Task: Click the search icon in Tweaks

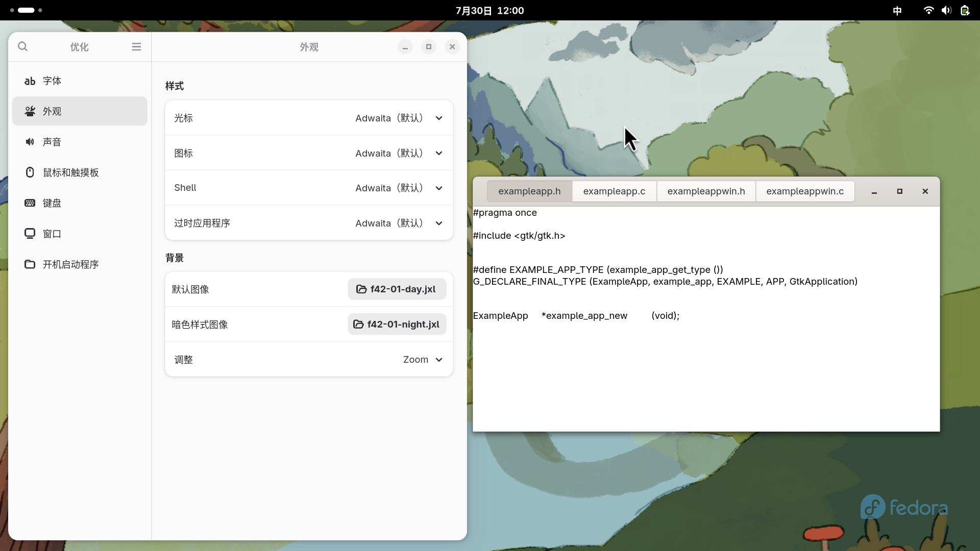Action: pos(22,46)
